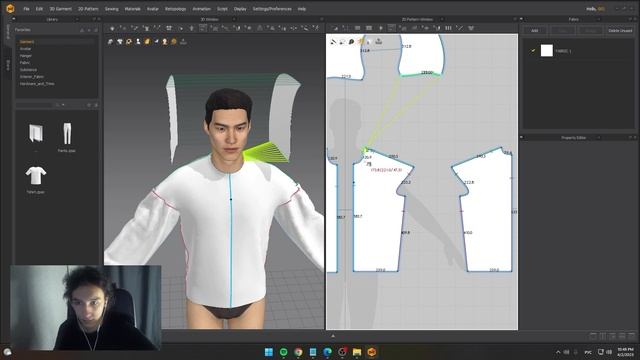Click the taskbar clock and date
640x360 pixels.
(625, 352)
